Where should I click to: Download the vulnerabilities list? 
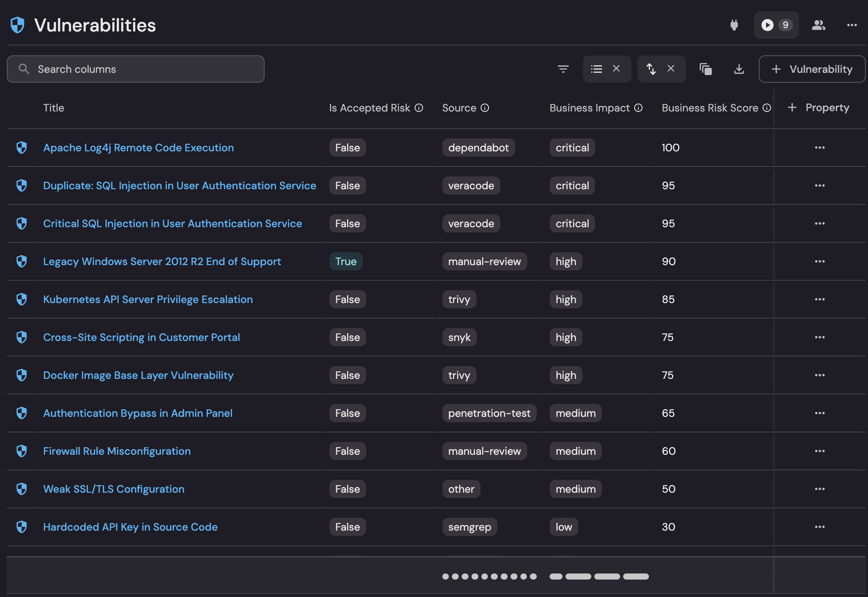click(x=738, y=69)
